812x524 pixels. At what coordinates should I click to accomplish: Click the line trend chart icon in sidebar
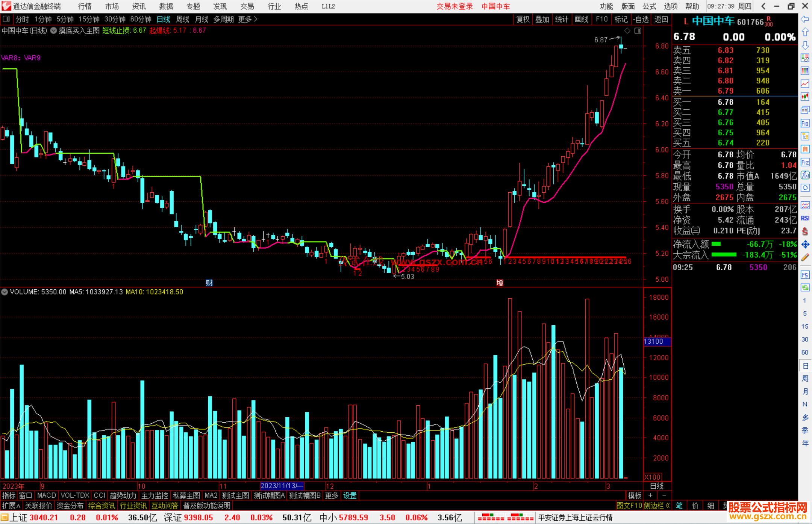[805, 83]
